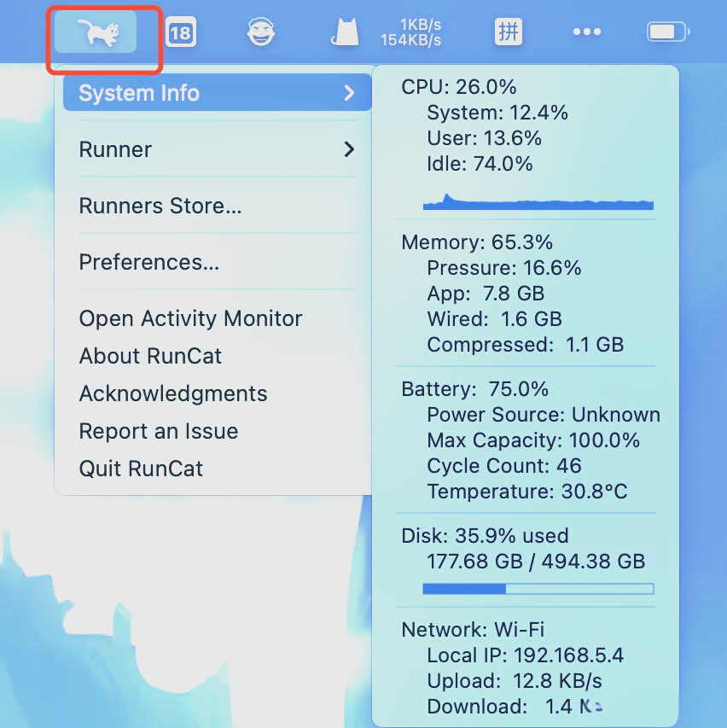The image size is (727, 728).
Task: Click the Download speed line
Action: pyautogui.click(x=515, y=706)
